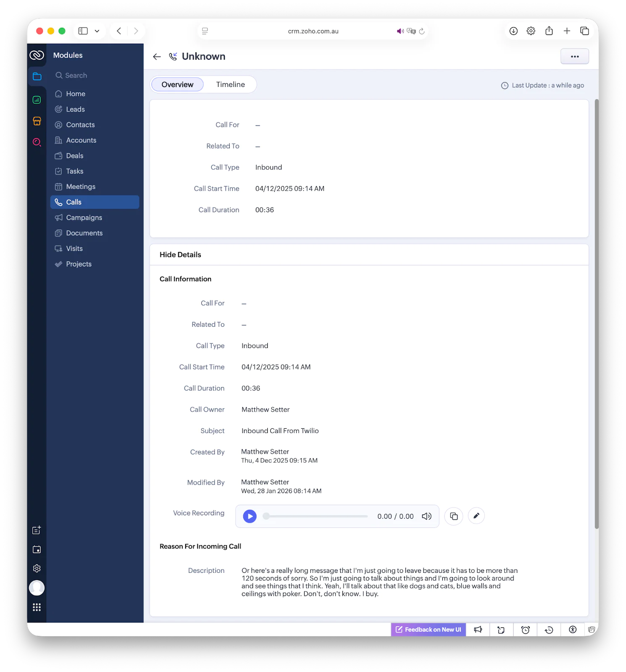Image resolution: width=626 pixels, height=672 pixels.
Task: Toggle the Safari sidebar button
Action: (x=83, y=31)
